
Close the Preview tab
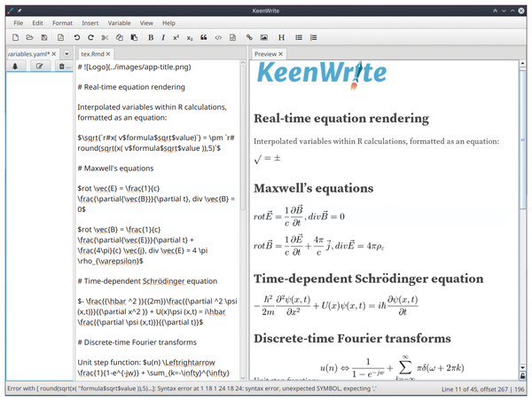click(x=280, y=53)
